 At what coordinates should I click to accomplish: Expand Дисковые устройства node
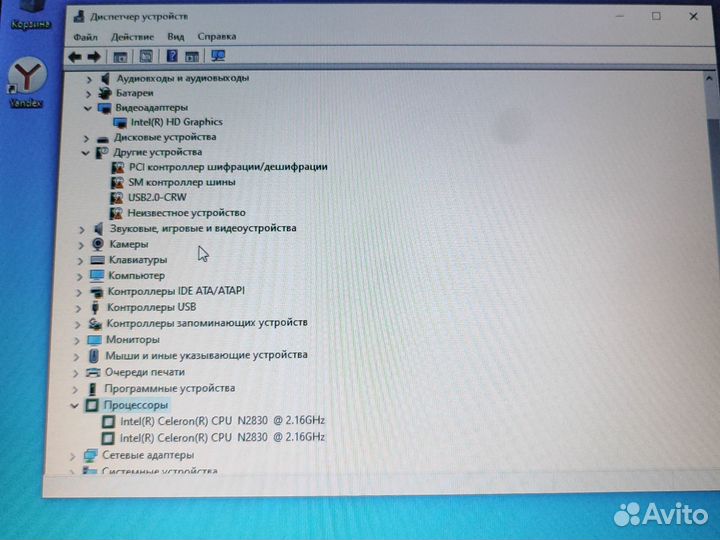[x=86, y=138]
